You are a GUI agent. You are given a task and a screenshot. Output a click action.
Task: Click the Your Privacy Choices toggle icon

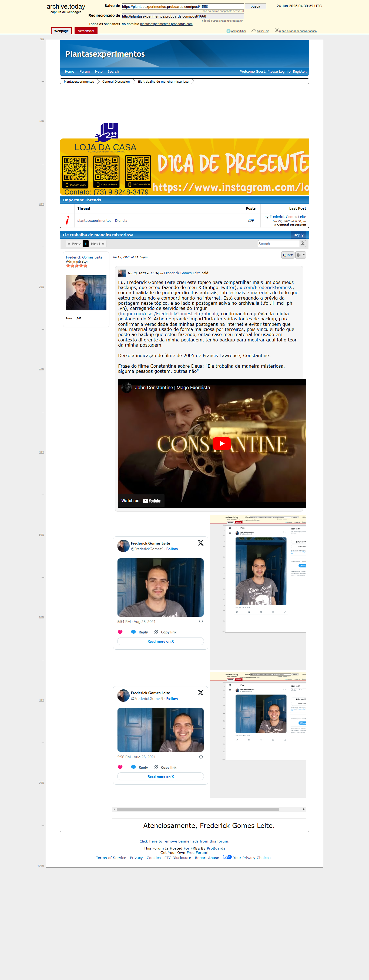pos(227,857)
